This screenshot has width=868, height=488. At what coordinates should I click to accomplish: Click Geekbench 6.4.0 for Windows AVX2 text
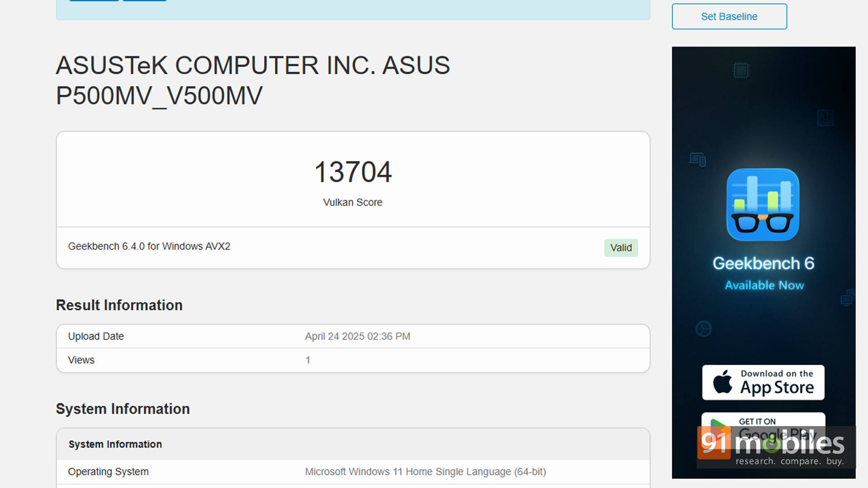pos(149,246)
